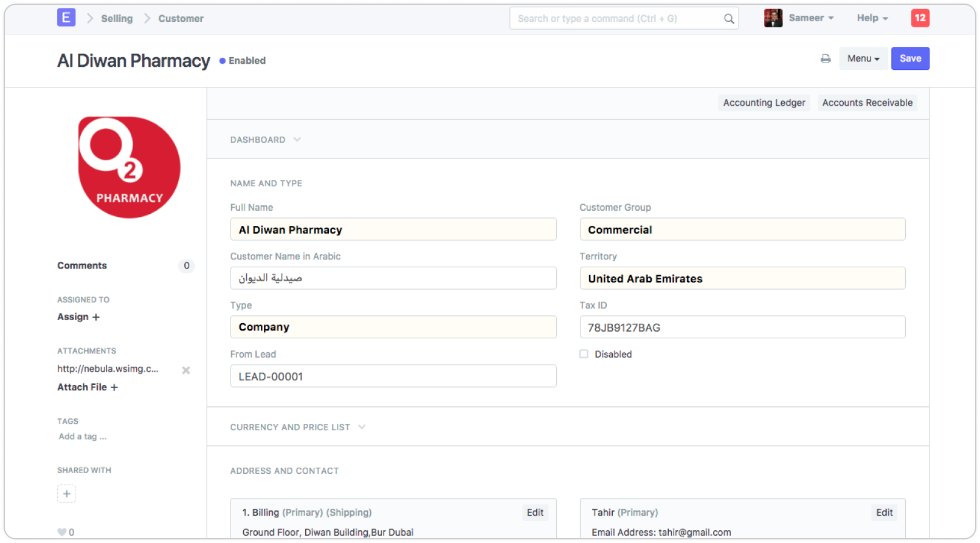The height and width of the screenshot is (543, 980).
Task: Open the Help dropdown
Action: click(872, 18)
